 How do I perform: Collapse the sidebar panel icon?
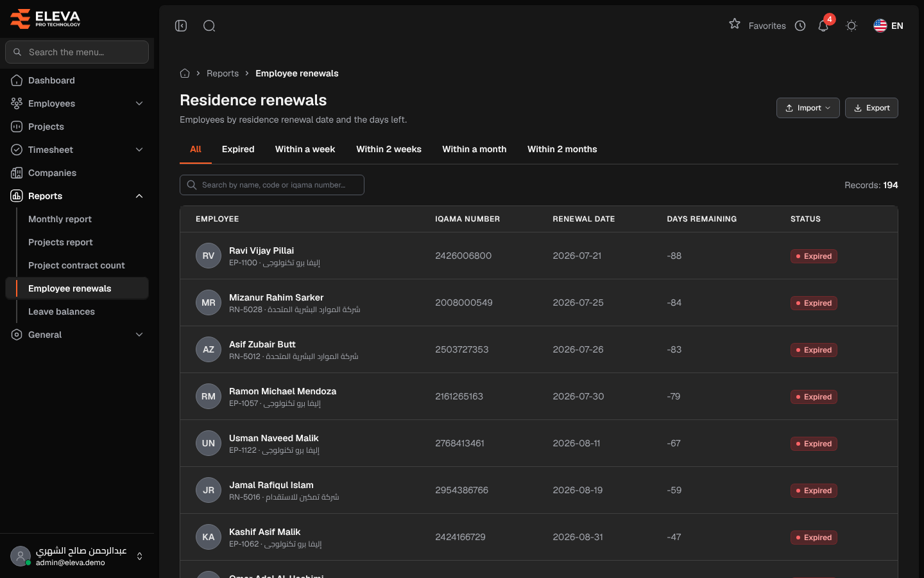tap(181, 26)
